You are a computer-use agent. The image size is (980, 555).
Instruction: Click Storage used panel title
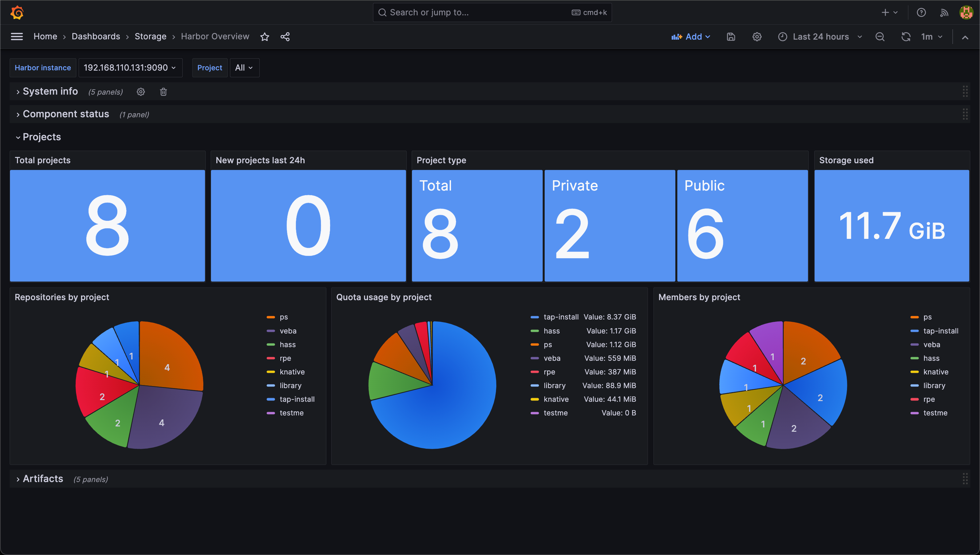[846, 160]
